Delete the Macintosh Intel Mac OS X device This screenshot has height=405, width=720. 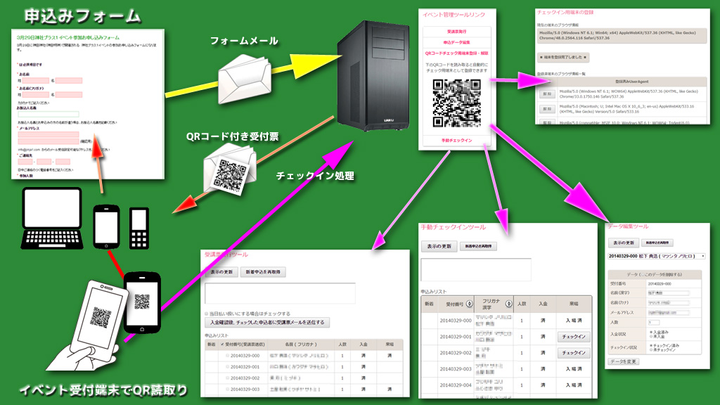point(546,109)
